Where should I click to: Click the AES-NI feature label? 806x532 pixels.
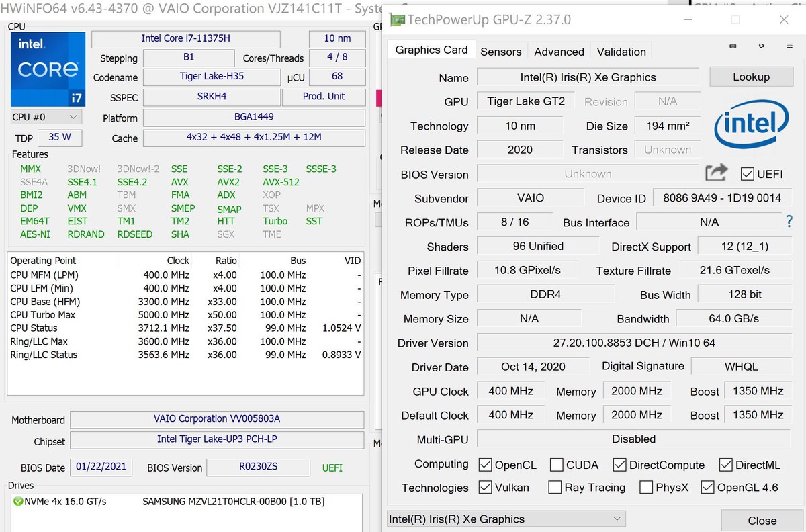[x=35, y=234]
